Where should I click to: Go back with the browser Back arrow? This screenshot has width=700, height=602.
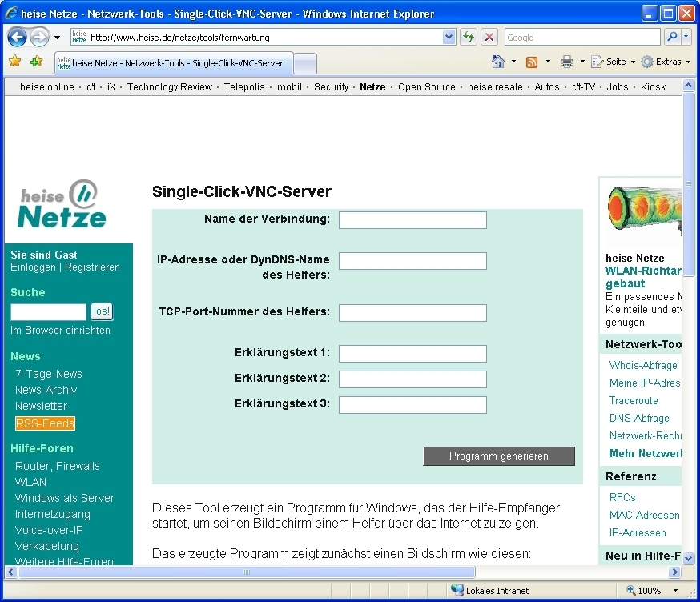17,37
